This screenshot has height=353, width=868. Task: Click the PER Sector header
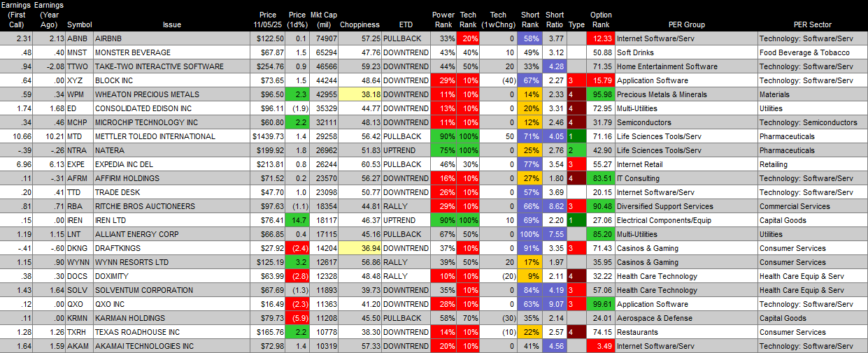tap(812, 24)
